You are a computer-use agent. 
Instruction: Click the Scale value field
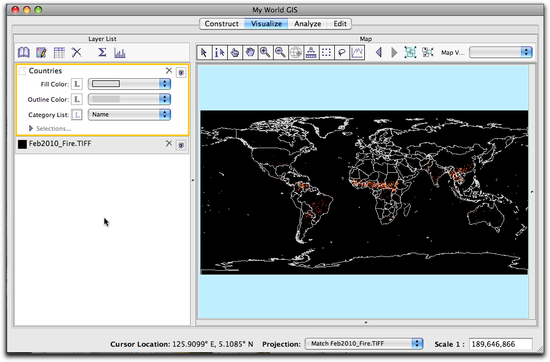point(501,344)
